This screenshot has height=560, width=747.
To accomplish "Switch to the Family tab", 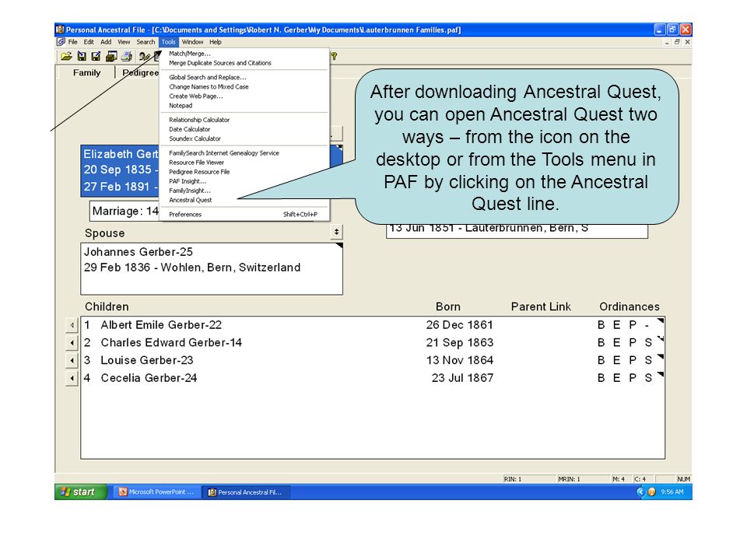I will pos(86,73).
